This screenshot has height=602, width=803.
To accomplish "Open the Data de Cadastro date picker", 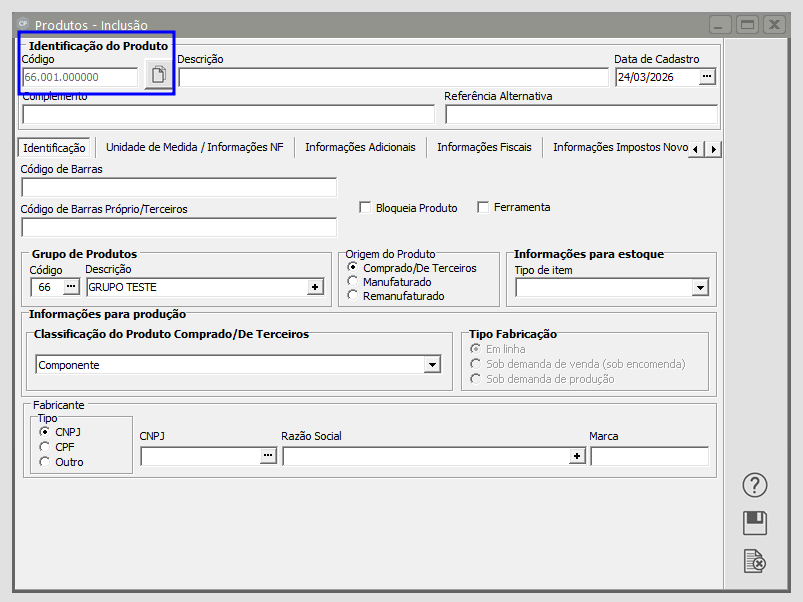I will [707, 77].
